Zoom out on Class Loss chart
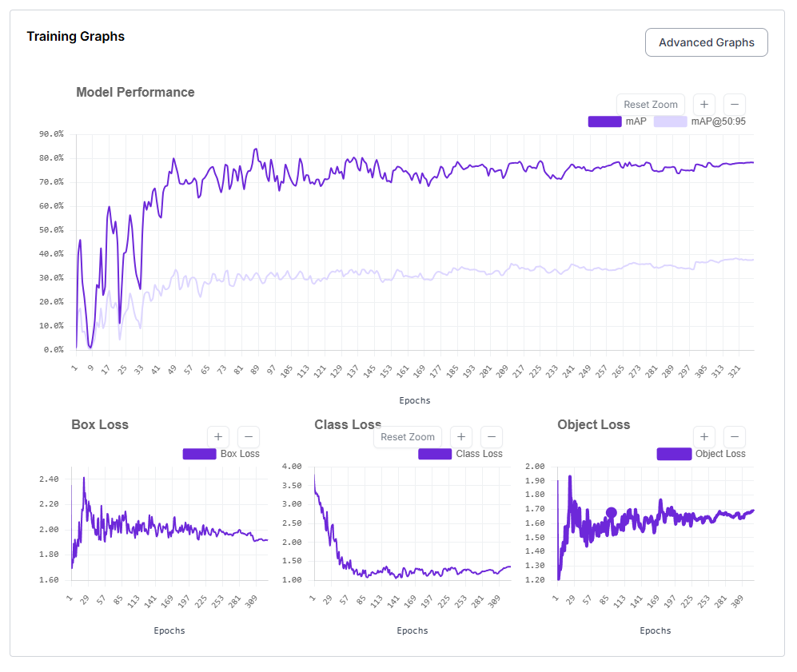Screen dimensions: 797x672 492,437
